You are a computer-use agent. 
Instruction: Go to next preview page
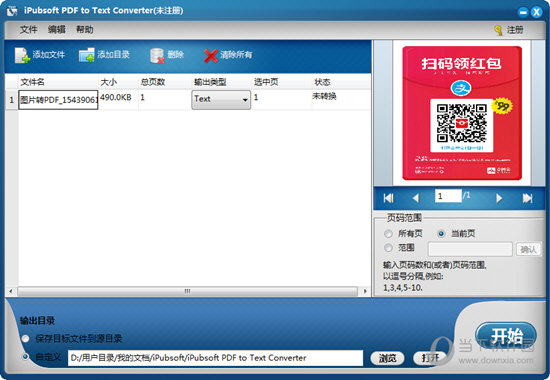499,198
